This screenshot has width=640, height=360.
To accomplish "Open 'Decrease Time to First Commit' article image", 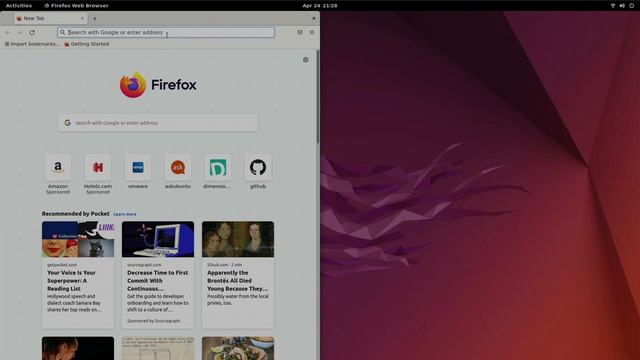I will [x=158, y=239].
